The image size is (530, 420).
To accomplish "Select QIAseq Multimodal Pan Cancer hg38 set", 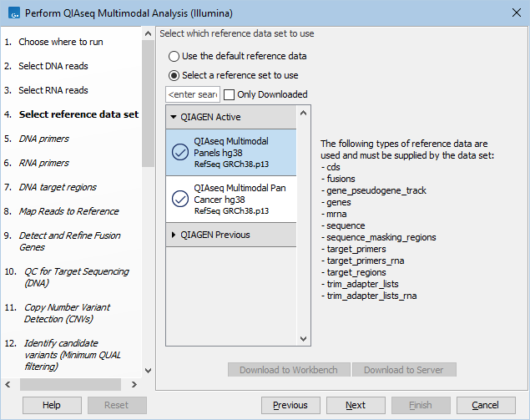I will (x=231, y=200).
